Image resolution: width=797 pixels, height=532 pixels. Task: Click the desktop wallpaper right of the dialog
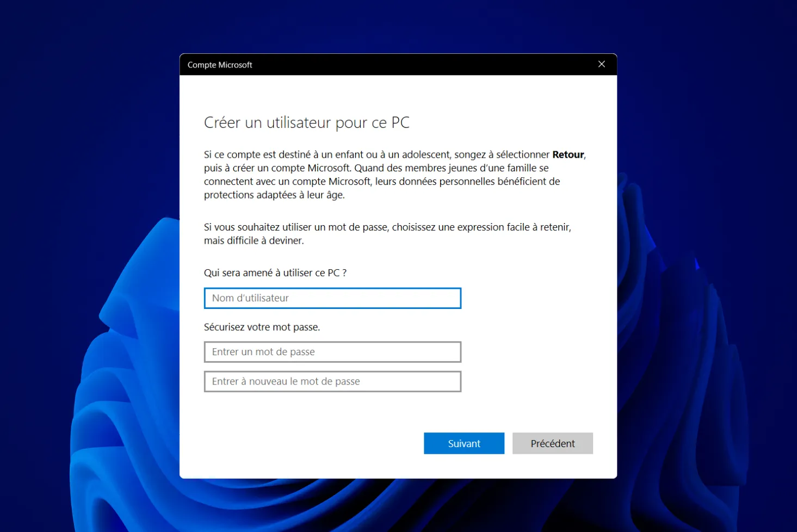coord(707,163)
